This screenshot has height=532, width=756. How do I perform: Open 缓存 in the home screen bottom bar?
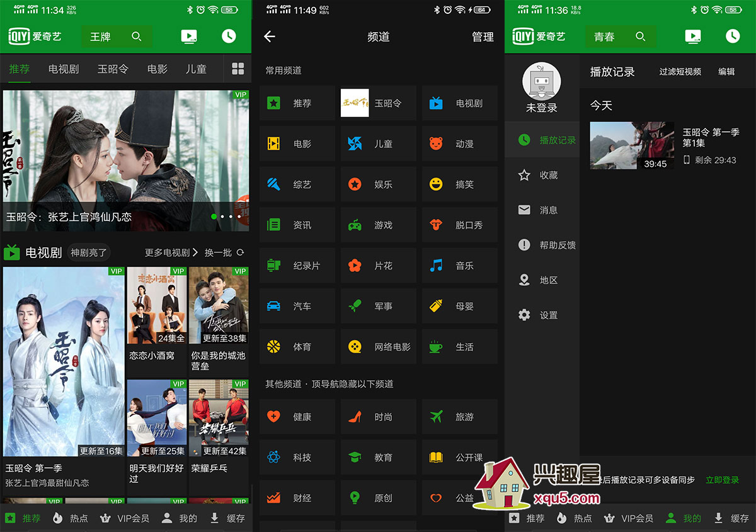pyautogui.click(x=228, y=518)
